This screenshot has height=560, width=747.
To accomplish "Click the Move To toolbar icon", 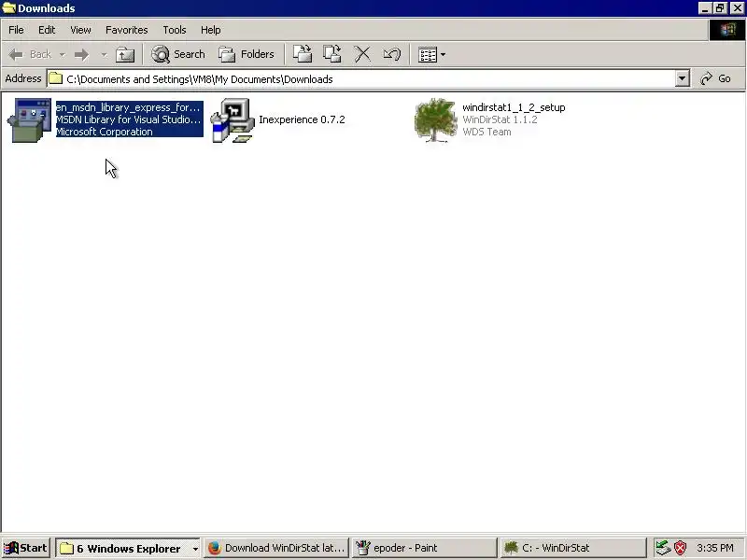I will point(302,54).
